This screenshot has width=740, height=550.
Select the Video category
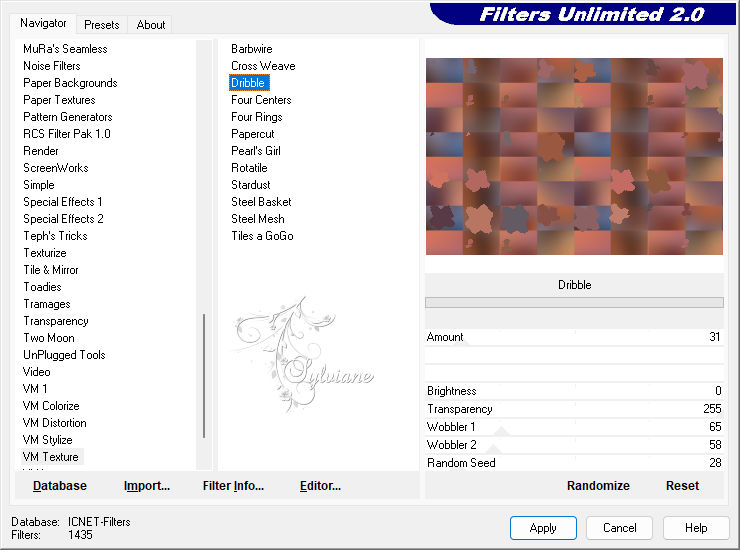click(36, 372)
